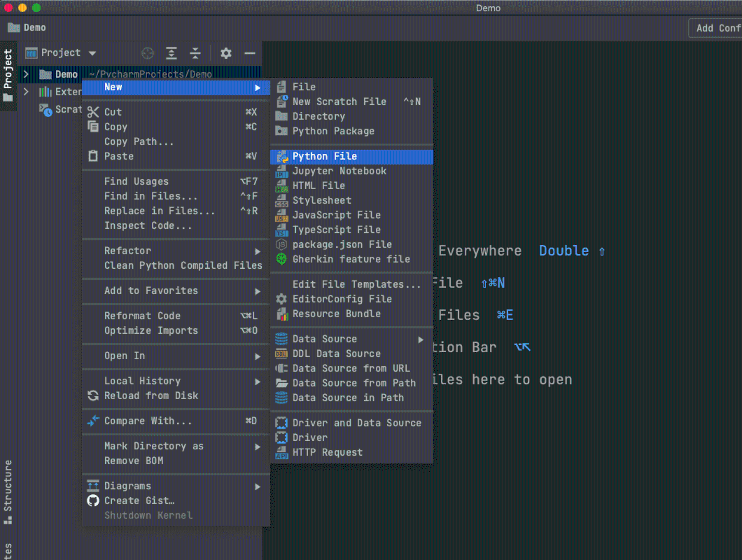Open the Structure side tool window tab

click(8, 492)
